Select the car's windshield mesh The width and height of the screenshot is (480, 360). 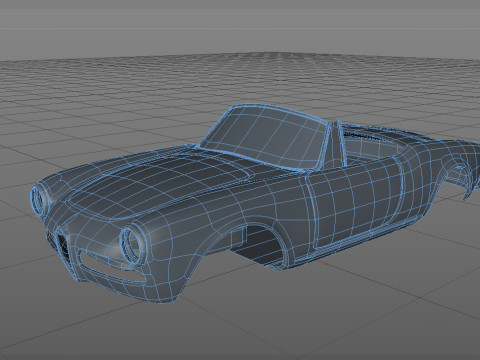tap(264, 137)
